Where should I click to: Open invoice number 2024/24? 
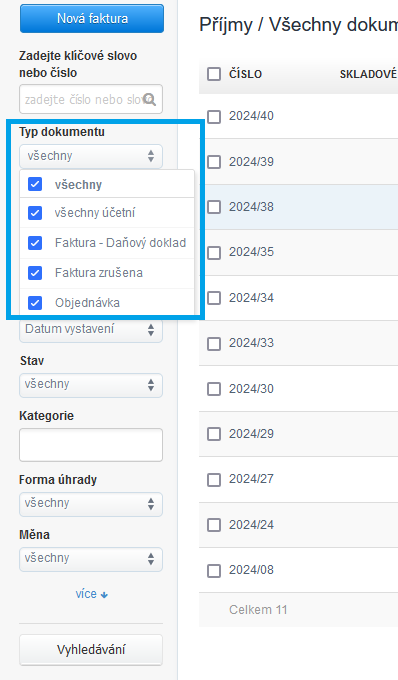point(251,524)
